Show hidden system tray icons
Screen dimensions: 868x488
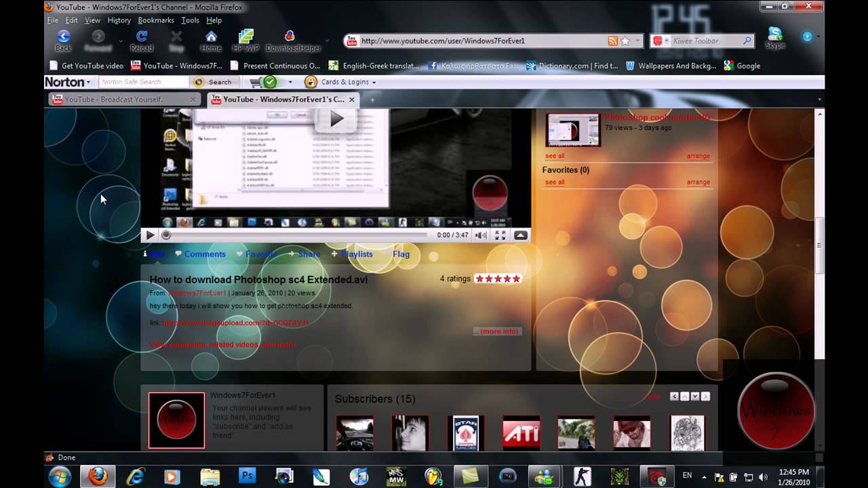(x=704, y=477)
